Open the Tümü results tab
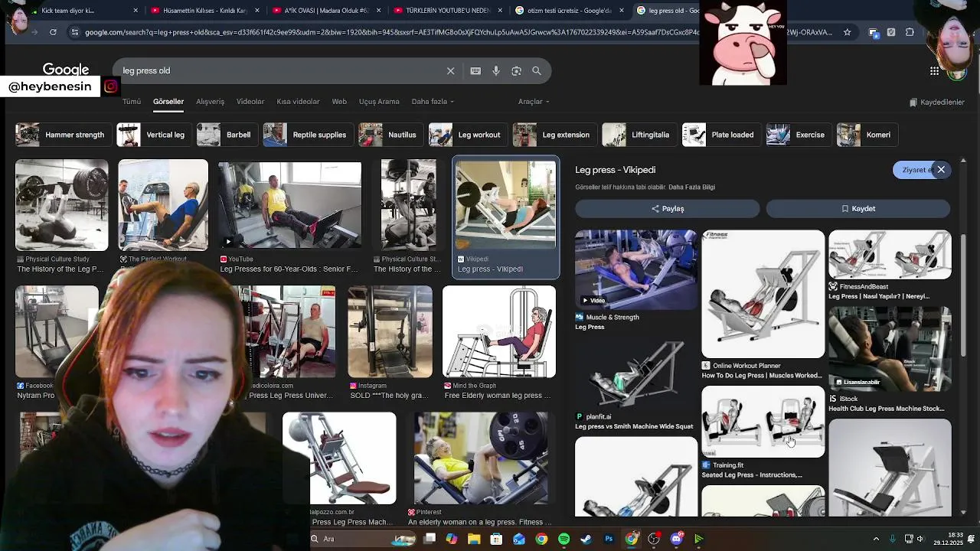Screen dimensions: 980x551 (132, 102)
